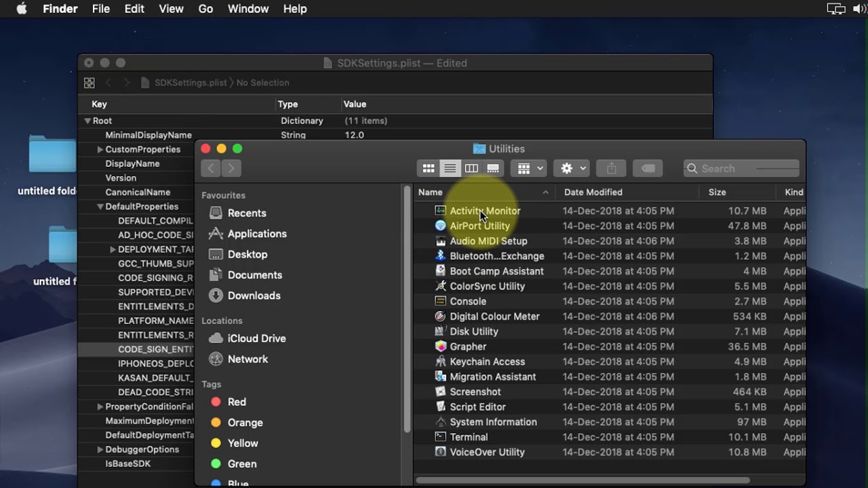Select the Terminal app icon
This screenshot has width=868, height=488.
(x=440, y=436)
